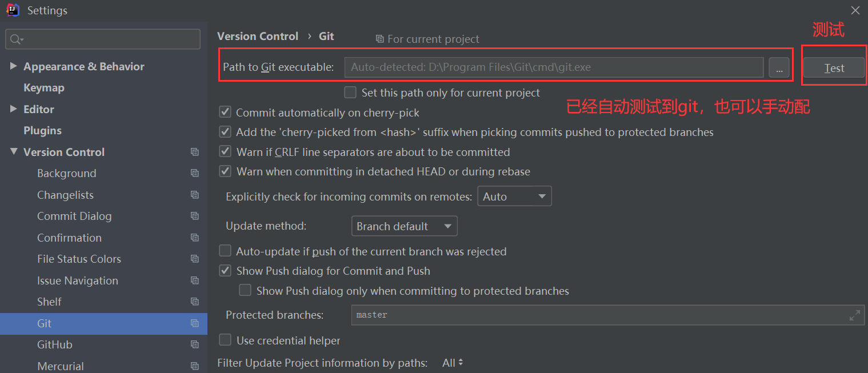Open the incoming commits Auto dropdown
868x373 pixels.
pyautogui.click(x=514, y=196)
